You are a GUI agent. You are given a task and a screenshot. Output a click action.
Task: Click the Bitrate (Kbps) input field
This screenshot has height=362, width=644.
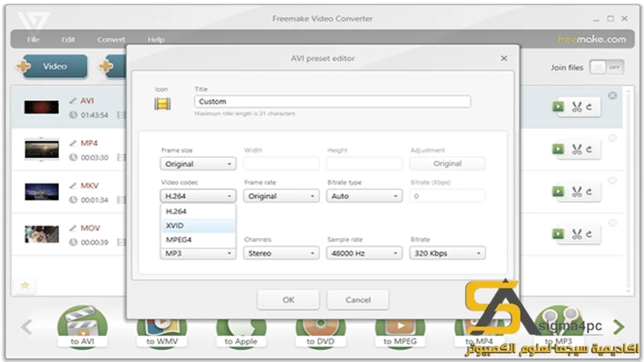[x=448, y=196]
